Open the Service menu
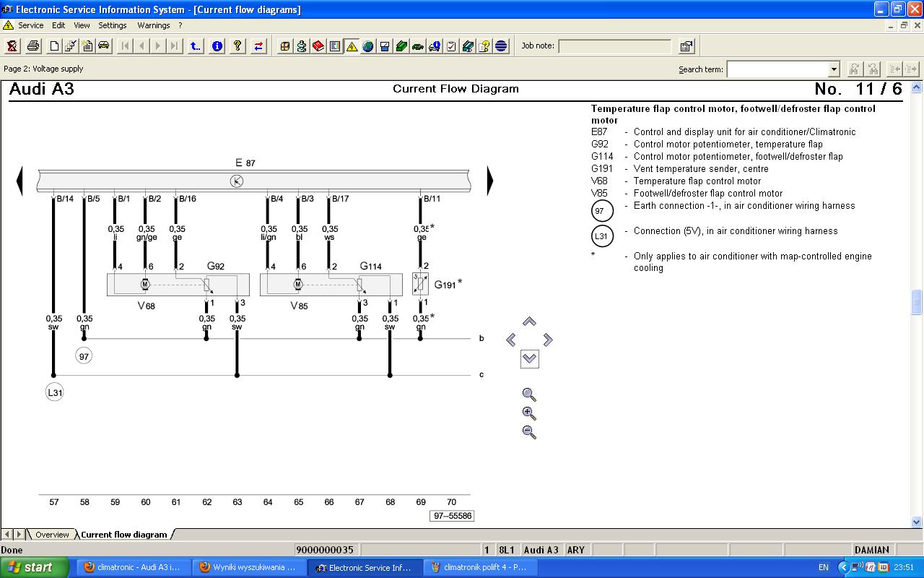This screenshot has width=924, height=578. click(30, 25)
